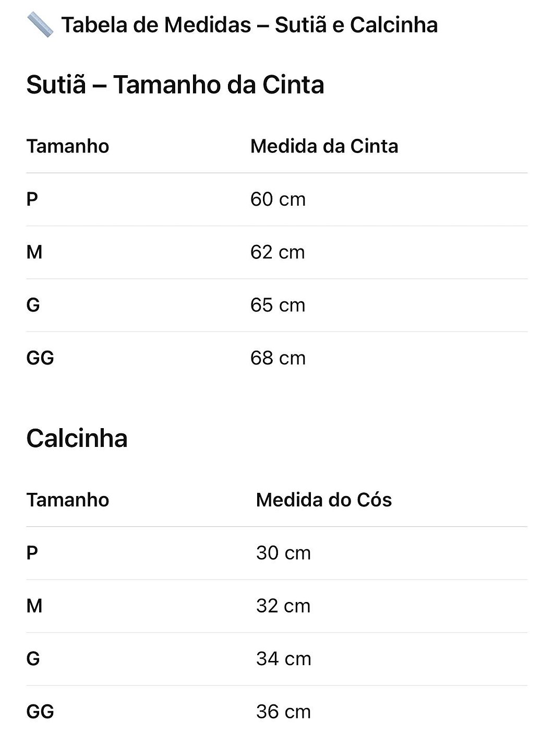The height and width of the screenshot is (756, 554).
Task: Select the "60 cm" measurement cell
Action: 278,199
